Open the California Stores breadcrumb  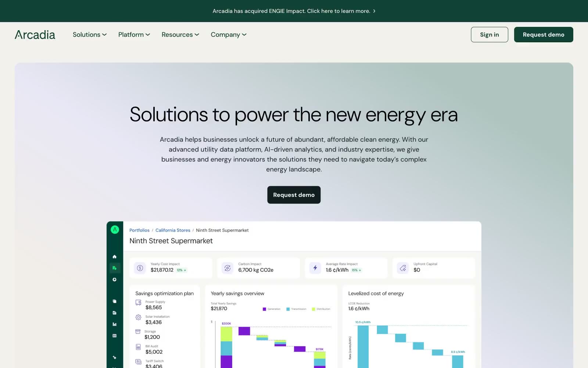point(173,230)
